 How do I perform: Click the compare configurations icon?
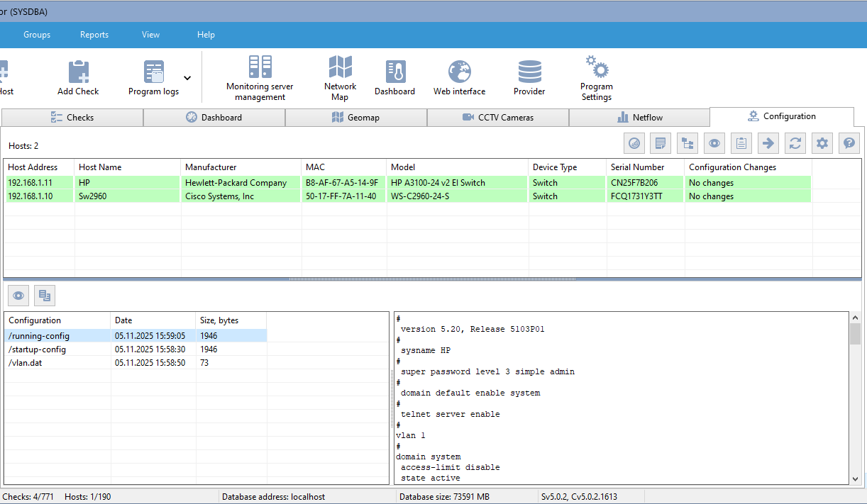tap(44, 295)
